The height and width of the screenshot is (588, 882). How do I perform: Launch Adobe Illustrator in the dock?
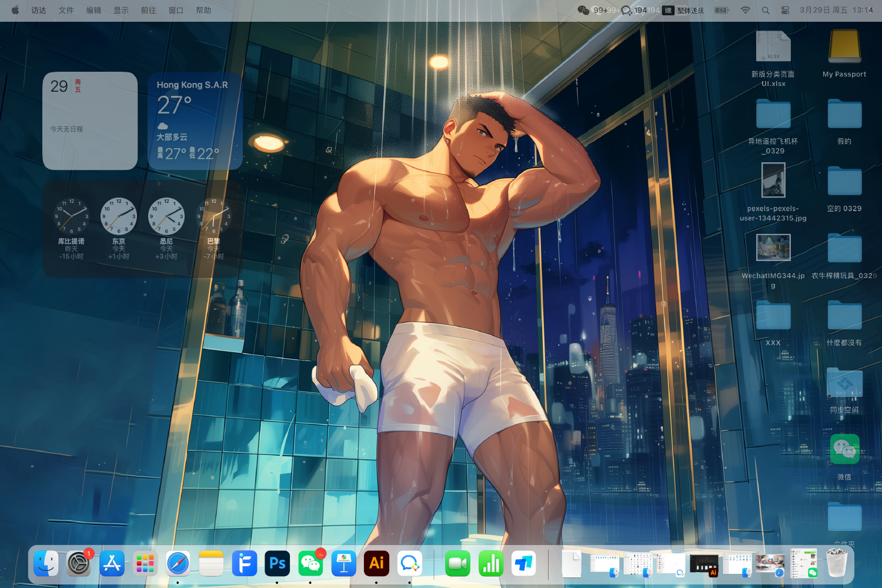376,564
